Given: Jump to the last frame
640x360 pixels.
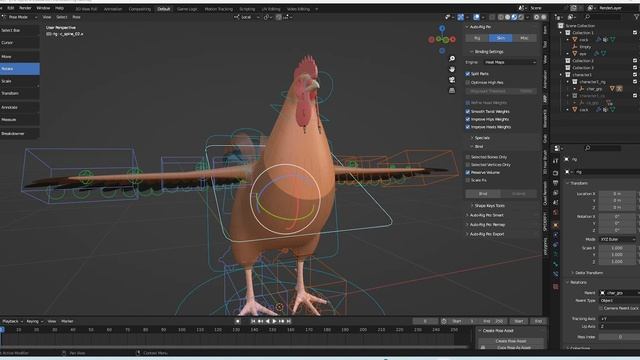Looking at the screenshot, I should (x=289, y=321).
